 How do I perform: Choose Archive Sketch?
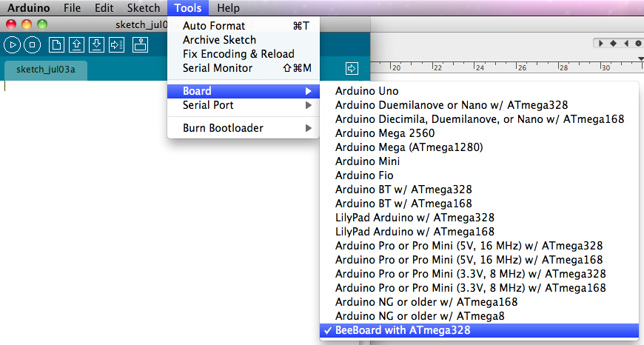(243, 40)
